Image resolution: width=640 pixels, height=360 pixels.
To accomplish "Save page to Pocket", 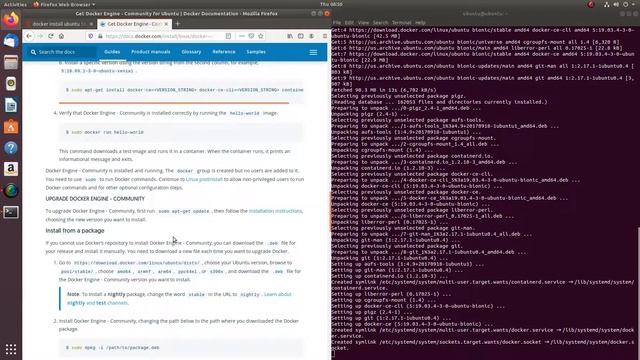I will coord(251,36).
